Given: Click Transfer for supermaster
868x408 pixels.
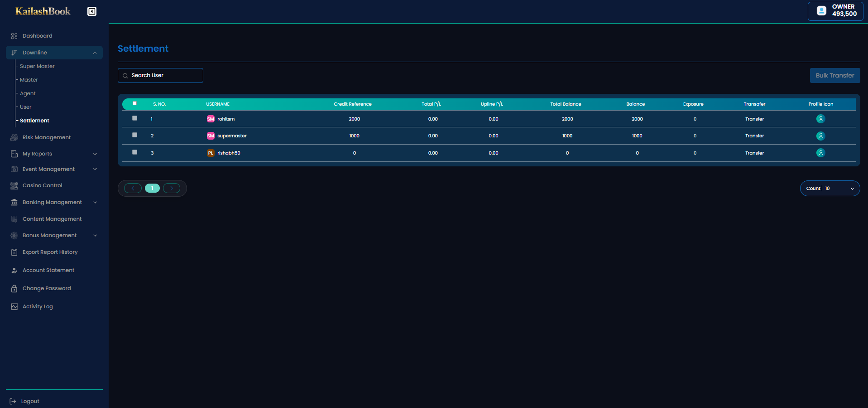Looking at the screenshot, I should [x=754, y=136].
